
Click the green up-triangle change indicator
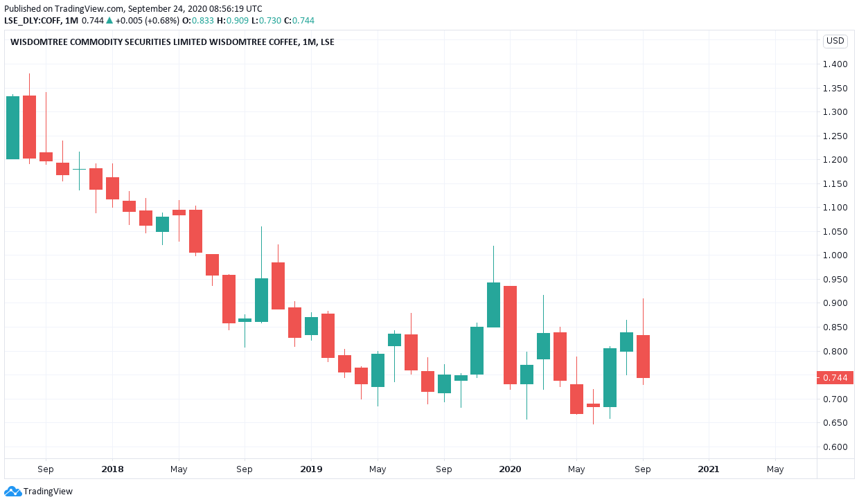[109, 20]
